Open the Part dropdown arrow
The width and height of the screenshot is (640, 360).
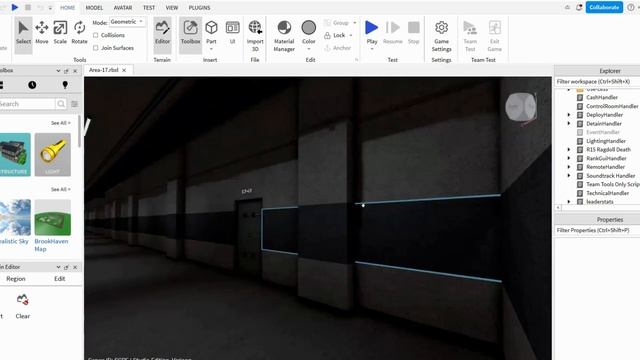(211, 49)
